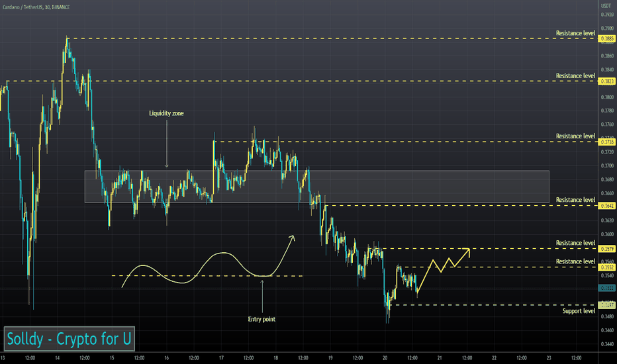Click date 21 on the time axis
617x364 pixels.
[440, 358]
